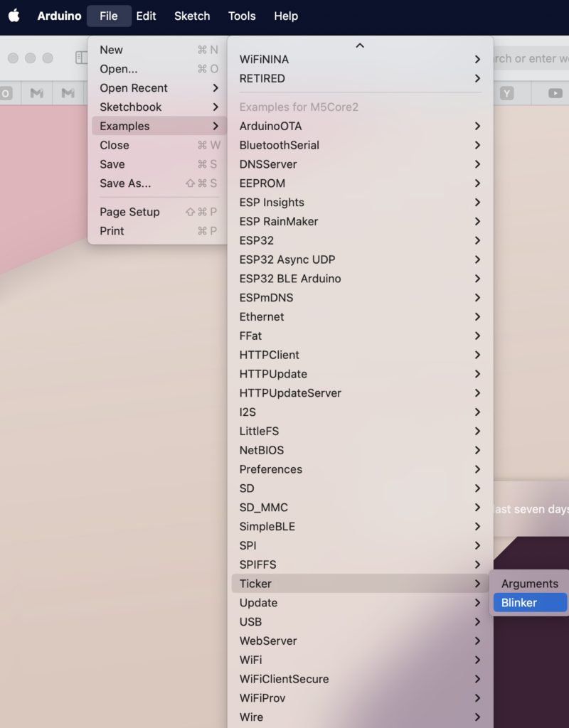Open the Tools menu
Image resolution: width=569 pixels, height=728 pixels.
(242, 16)
